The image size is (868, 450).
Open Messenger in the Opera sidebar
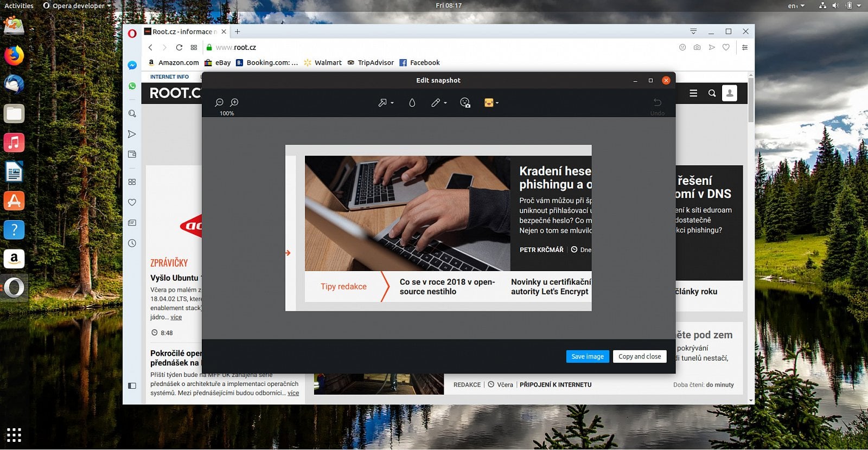pos(132,65)
